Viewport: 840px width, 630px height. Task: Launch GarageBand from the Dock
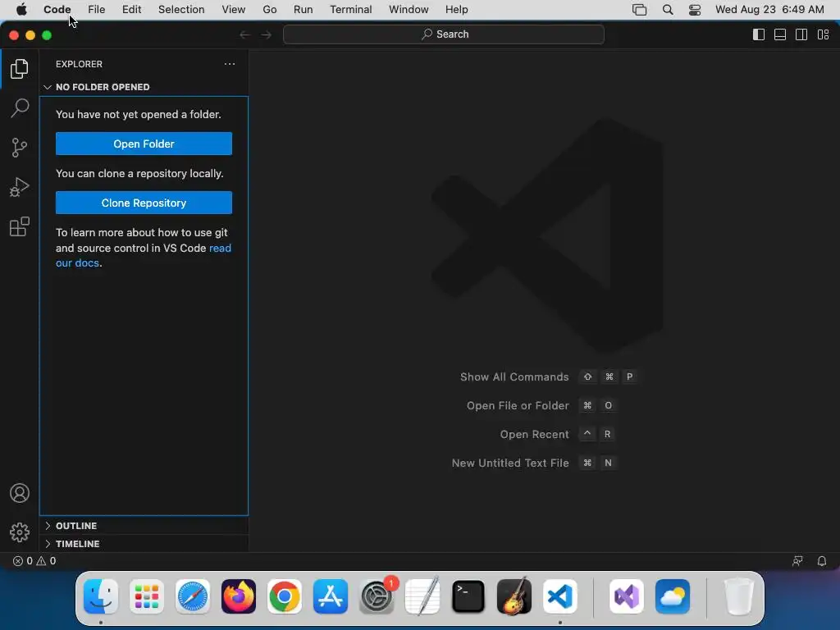click(514, 596)
